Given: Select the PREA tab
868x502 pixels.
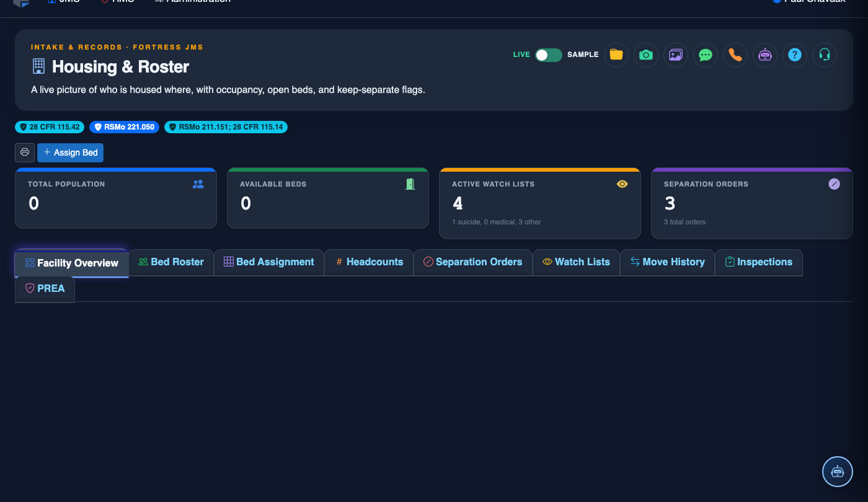Looking at the screenshot, I should (45, 289).
